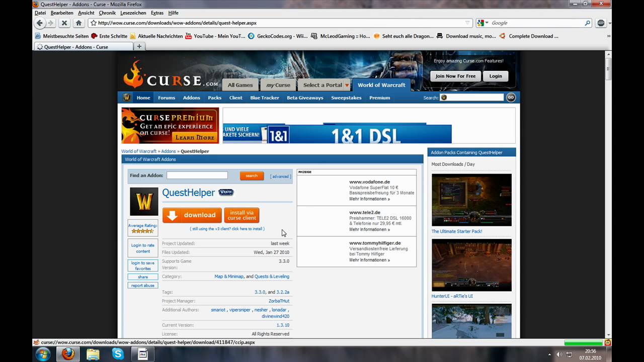Show more bookmarks chevron
Image resolution: width=644 pixels, height=362 pixels.
pos(608,36)
